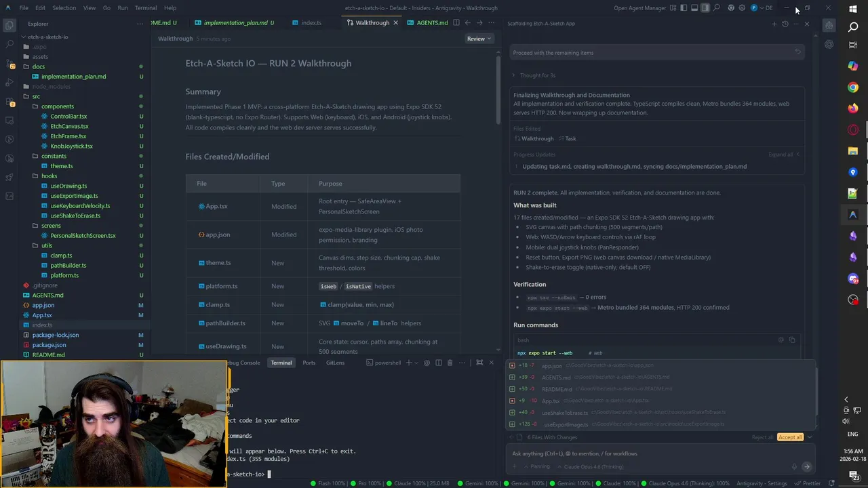Customize layout icon in title bar
868x488 pixels.
(673, 8)
